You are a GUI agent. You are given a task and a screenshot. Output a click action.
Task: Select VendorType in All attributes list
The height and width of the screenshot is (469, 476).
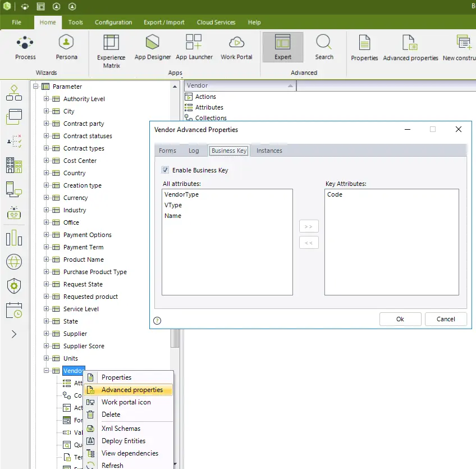coord(181,194)
